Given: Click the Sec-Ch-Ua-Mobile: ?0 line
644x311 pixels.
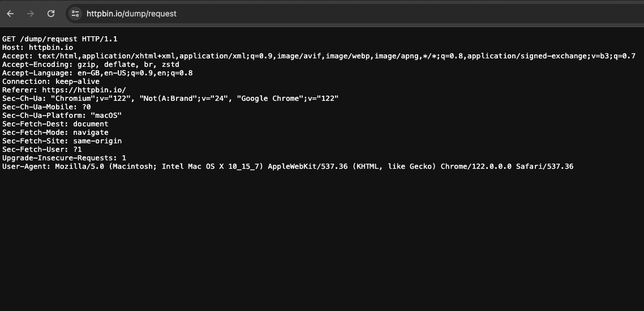Looking at the screenshot, I should point(46,107).
